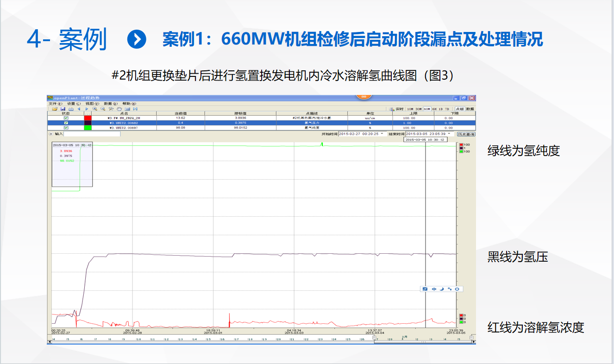Open the 结束时间 end time dropdown
Image resolution: width=614 pixels, height=364 pixels.
tap(449, 133)
